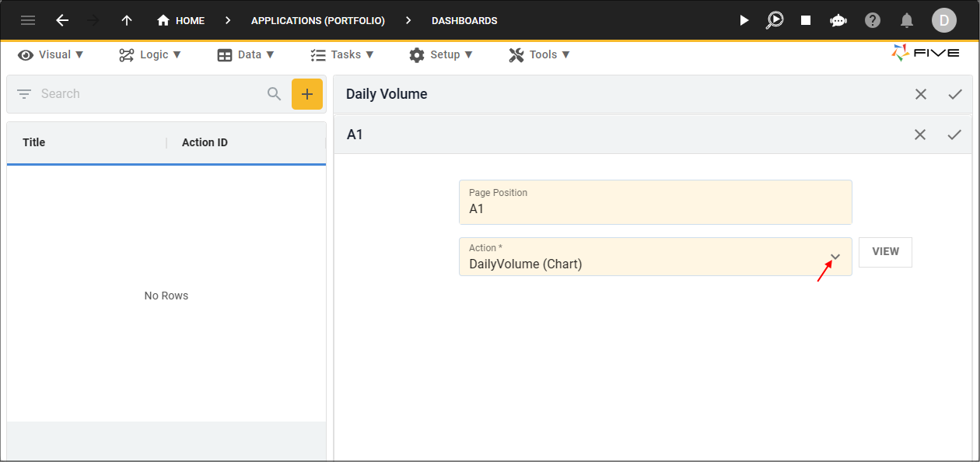Screen dimensions: 980x462
Task: Click DASHBOARDS breadcrumb
Action: click(464, 20)
